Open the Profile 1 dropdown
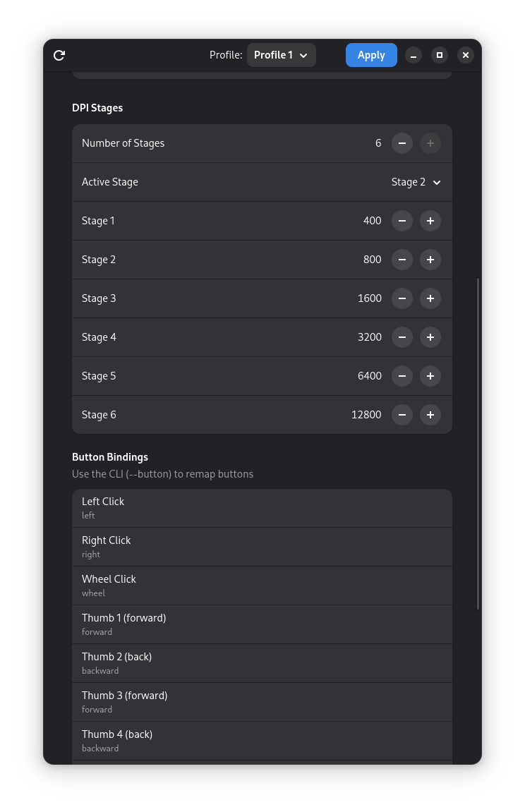This screenshot has width=525, height=812. coord(281,55)
